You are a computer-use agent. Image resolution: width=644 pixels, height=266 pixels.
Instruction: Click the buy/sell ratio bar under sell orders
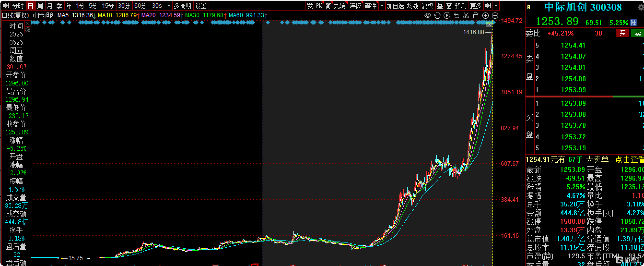pos(585,96)
